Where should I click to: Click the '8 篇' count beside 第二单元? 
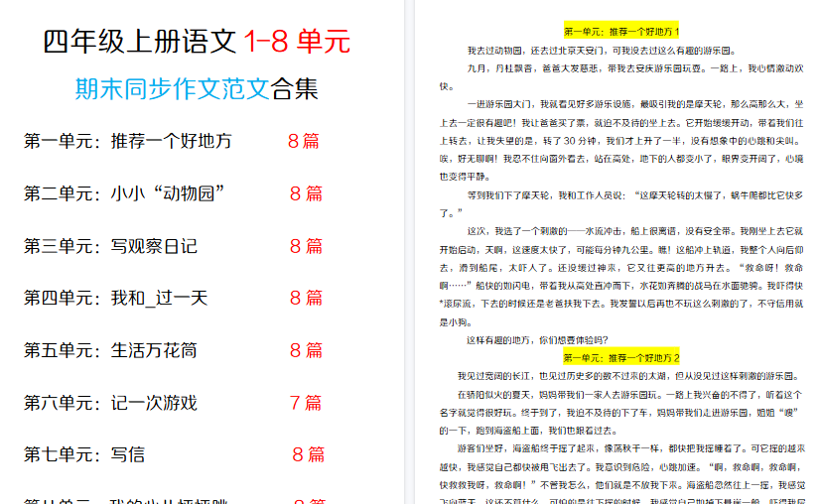[x=307, y=193]
